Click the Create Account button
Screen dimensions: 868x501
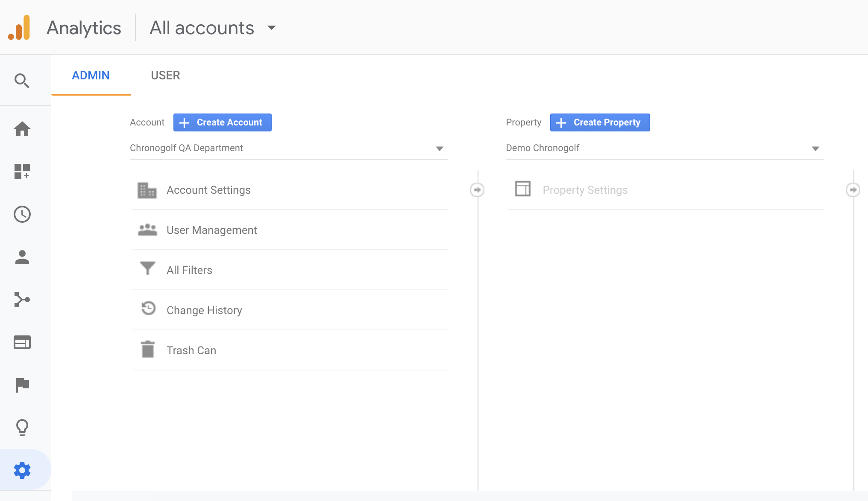[x=222, y=122]
